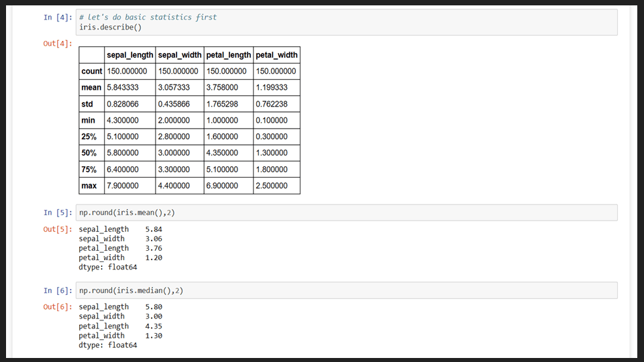Click the sepal_width column header
The height and width of the screenshot is (362, 644).
(x=180, y=55)
